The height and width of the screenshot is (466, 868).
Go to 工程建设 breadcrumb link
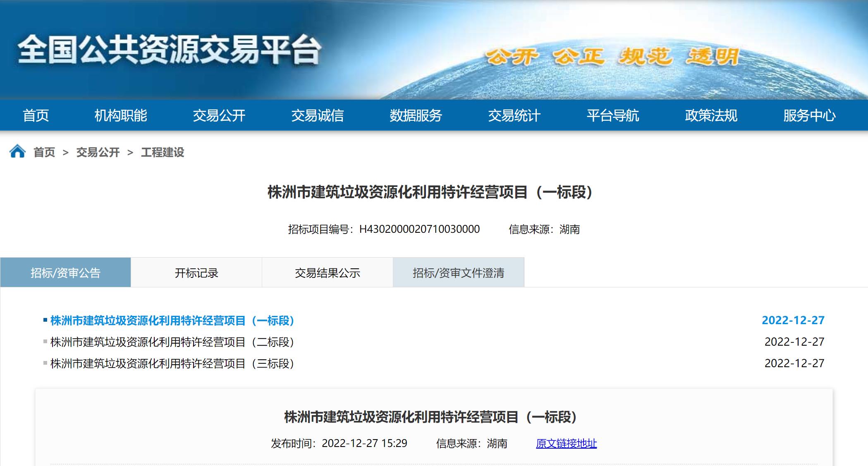pos(163,153)
